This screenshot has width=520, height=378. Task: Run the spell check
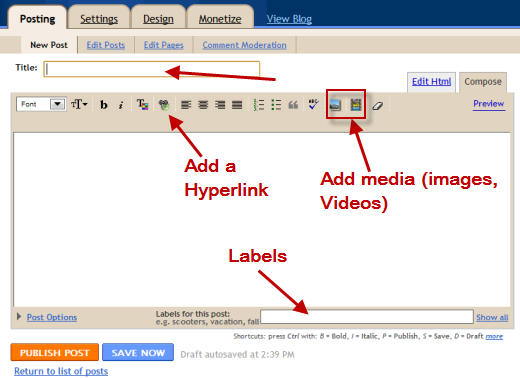[313, 104]
